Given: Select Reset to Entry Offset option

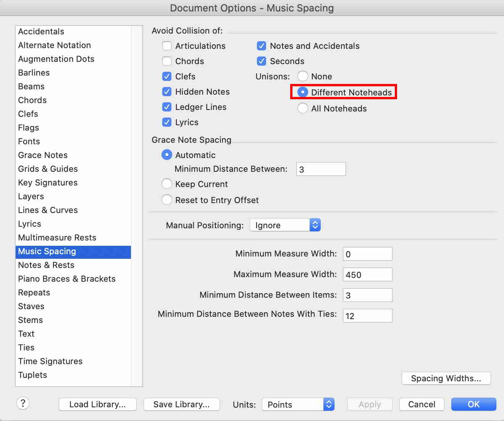Looking at the screenshot, I should click(167, 200).
